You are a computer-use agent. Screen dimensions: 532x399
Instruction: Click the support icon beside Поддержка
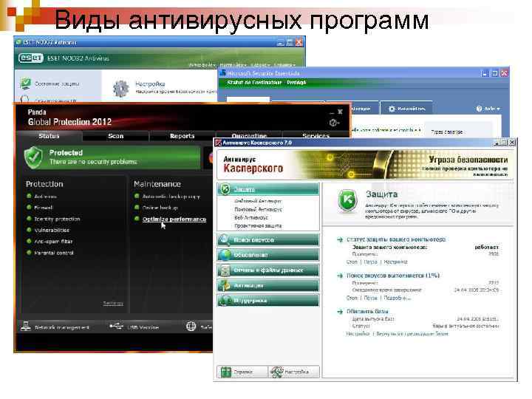[225, 301]
